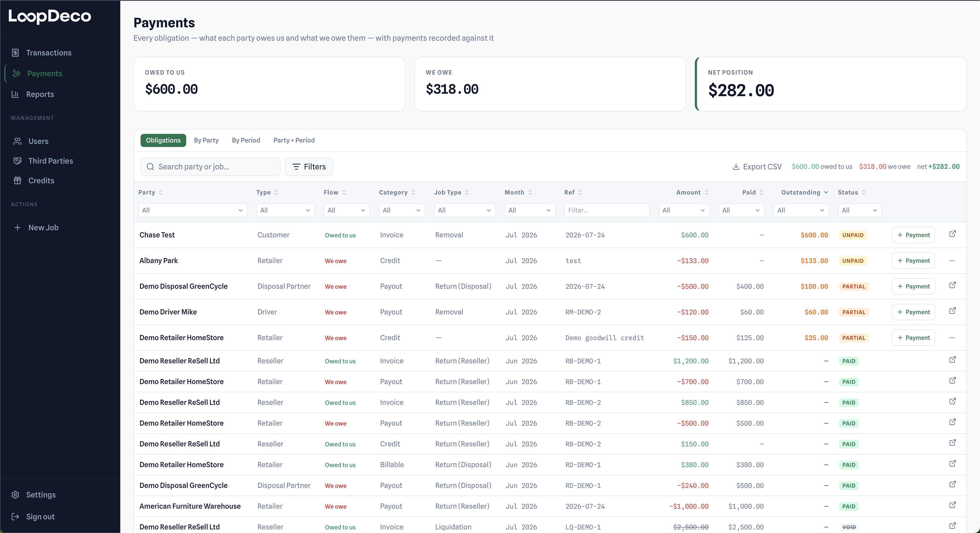Switch to the By Period tab
This screenshot has width=980, height=533.
click(246, 140)
